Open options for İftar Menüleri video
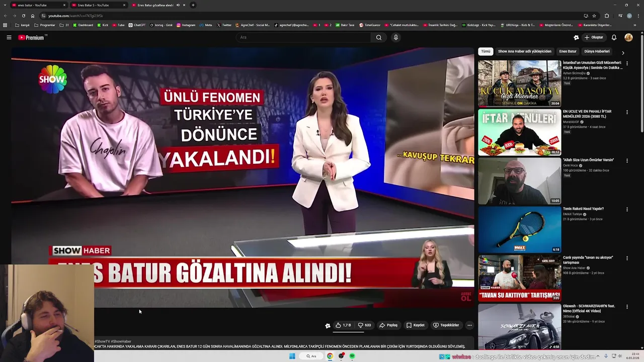 (627, 112)
